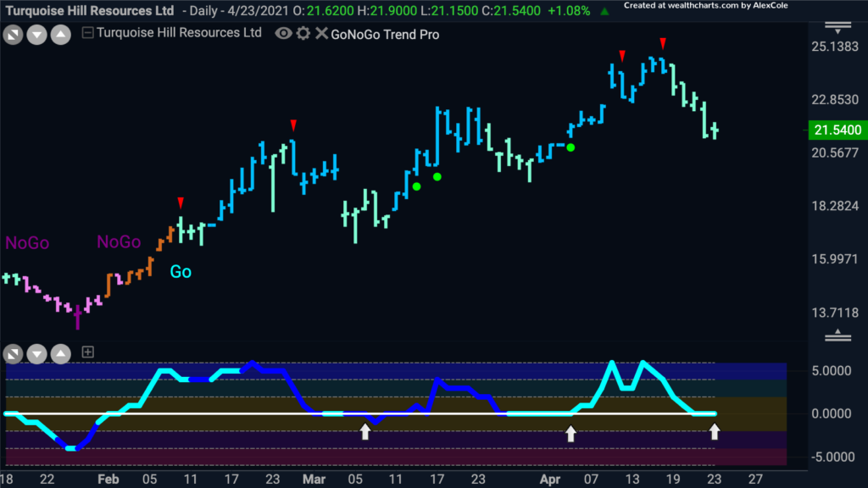This screenshot has width=868, height=488.
Task: Click the +1.08% change value
Action: click(x=569, y=10)
